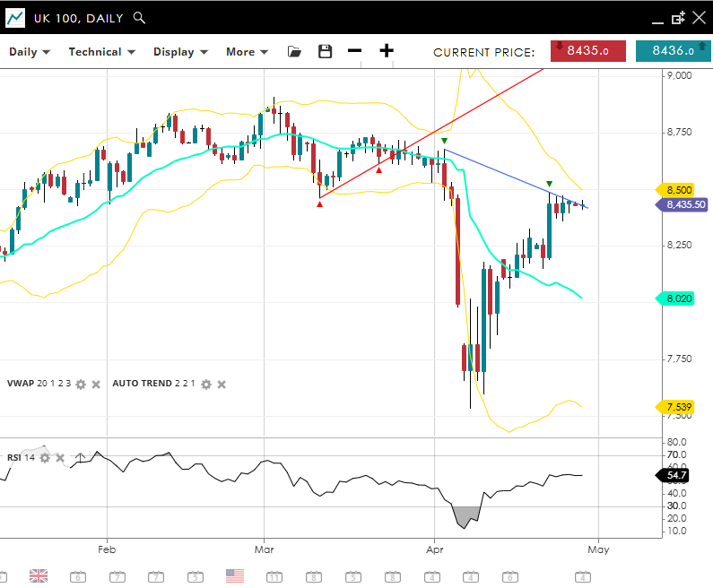Detach the chart into a new window
Screen dimensions: 713x588
click(x=678, y=17)
